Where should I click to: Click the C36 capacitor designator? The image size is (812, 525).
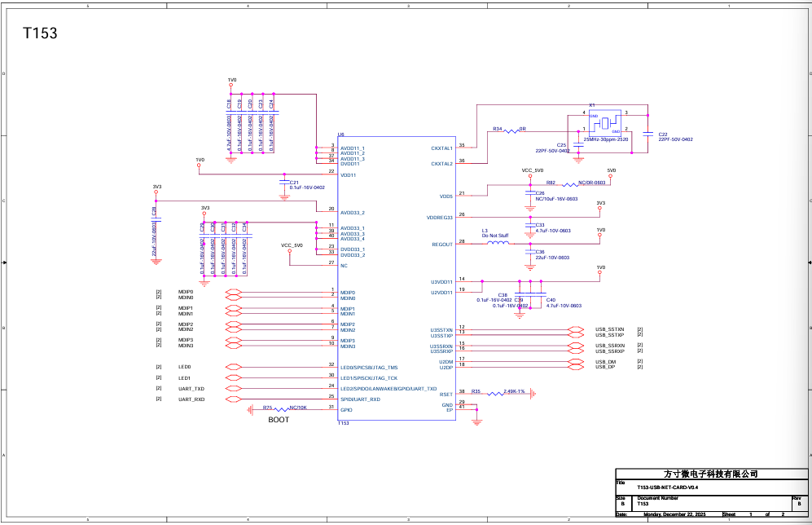coord(540,252)
